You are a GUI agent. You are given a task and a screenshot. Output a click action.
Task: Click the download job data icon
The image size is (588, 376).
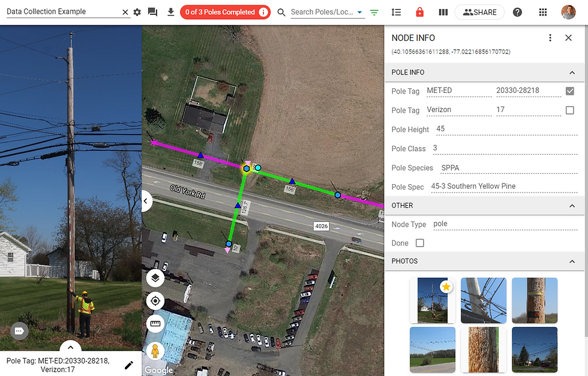click(x=170, y=12)
